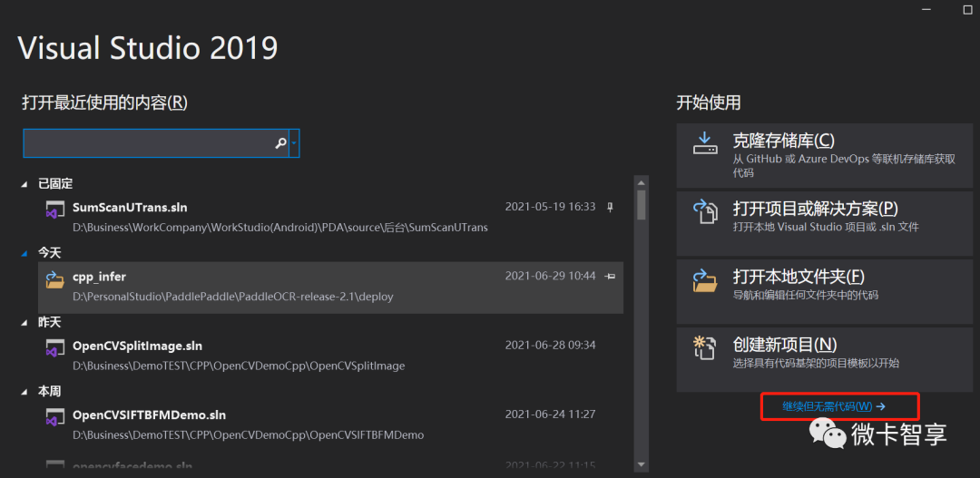Open SumScanUTrans.sln recent solution
This screenshot has width=980, height=478.
[330, 216]
